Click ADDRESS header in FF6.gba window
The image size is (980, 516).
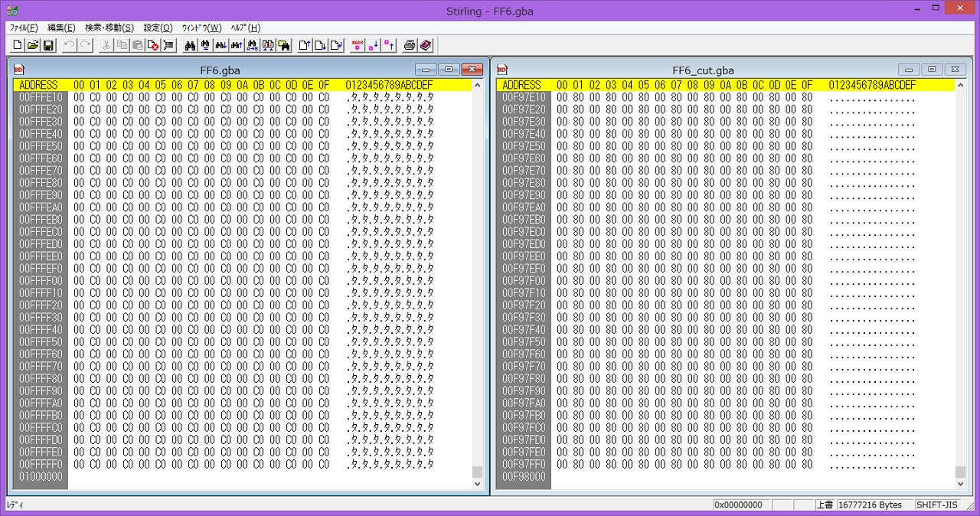[38, 85]
